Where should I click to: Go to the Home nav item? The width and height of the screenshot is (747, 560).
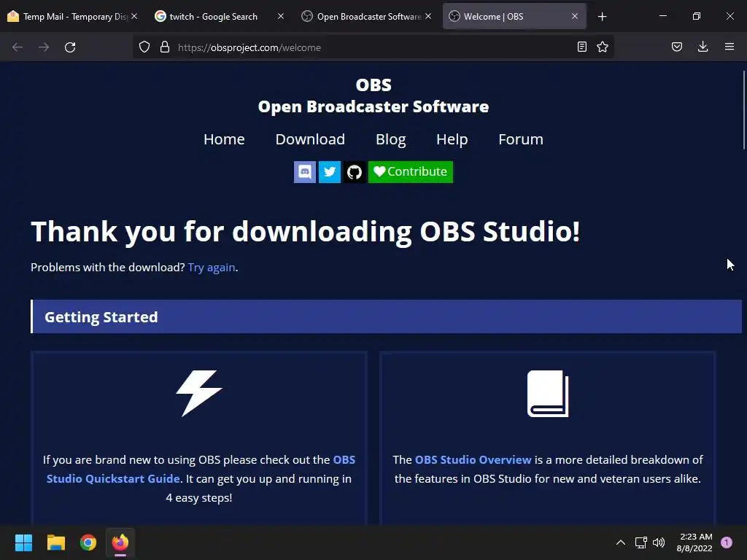[x=224, y=139]
